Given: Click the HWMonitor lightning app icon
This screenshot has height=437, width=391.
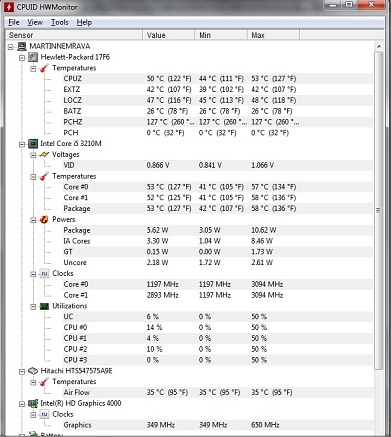Looking at the screenshot, I should (x=9, y=7).
